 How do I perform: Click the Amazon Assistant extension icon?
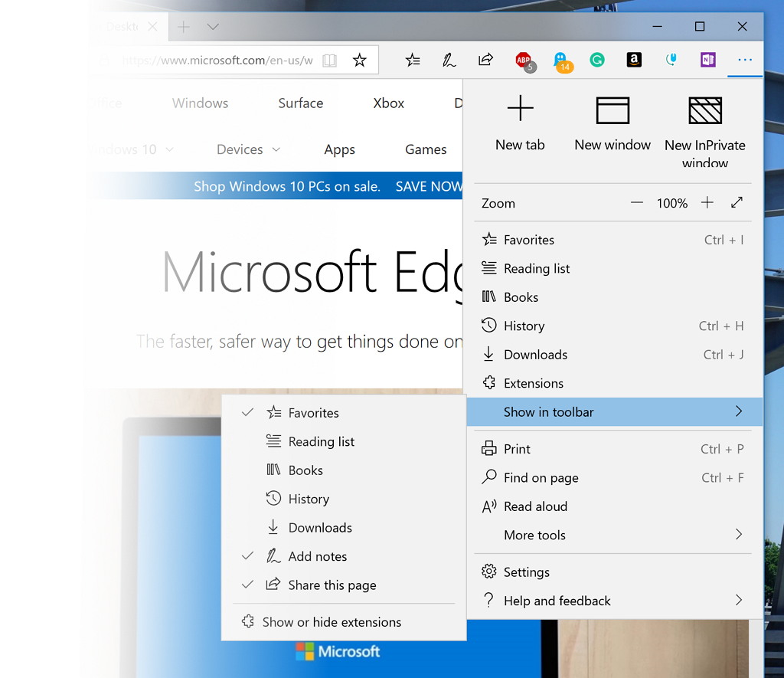634,60
